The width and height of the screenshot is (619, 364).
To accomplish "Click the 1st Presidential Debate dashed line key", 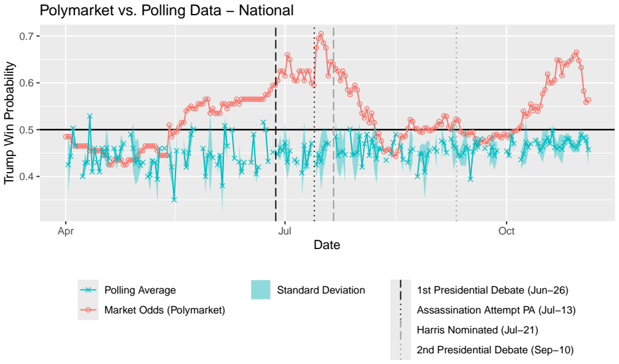I will point(401,290).
